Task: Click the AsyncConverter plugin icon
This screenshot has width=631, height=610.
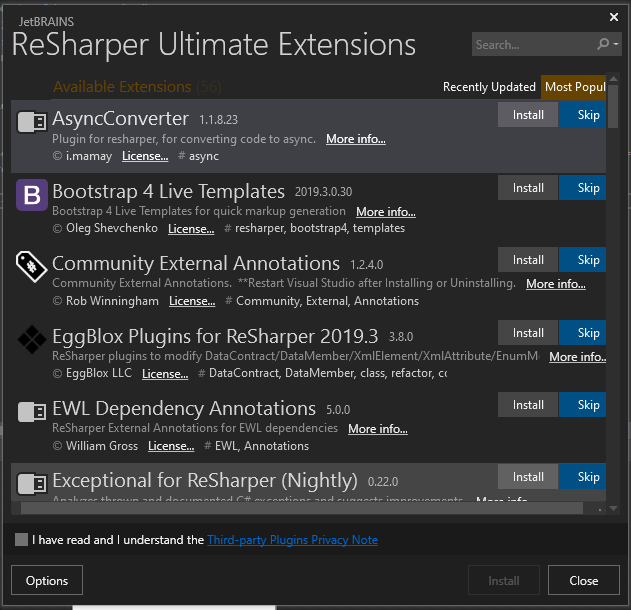Action: click(32, 122)
